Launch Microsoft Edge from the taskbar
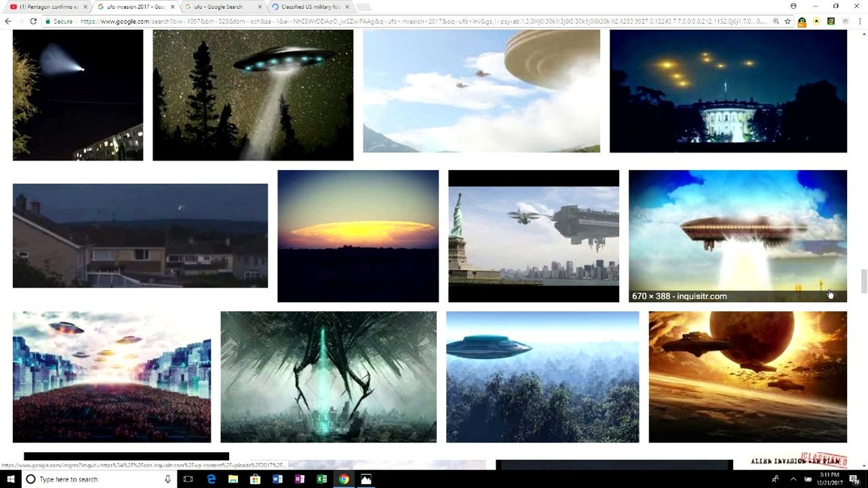 tap(211, 479)
